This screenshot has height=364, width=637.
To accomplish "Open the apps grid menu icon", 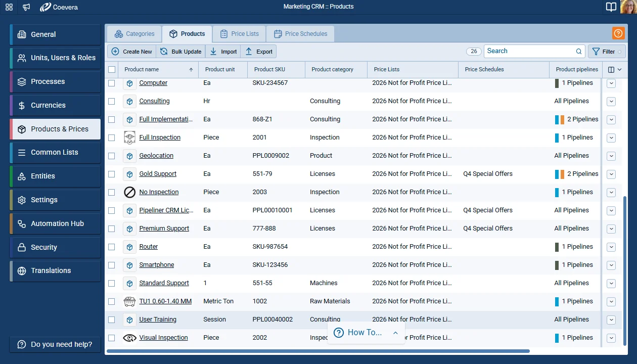I will [x=9, y=7].
